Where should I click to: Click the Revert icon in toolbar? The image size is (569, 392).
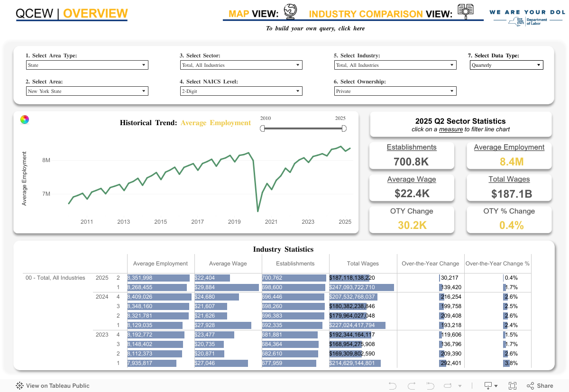point(430,385)
